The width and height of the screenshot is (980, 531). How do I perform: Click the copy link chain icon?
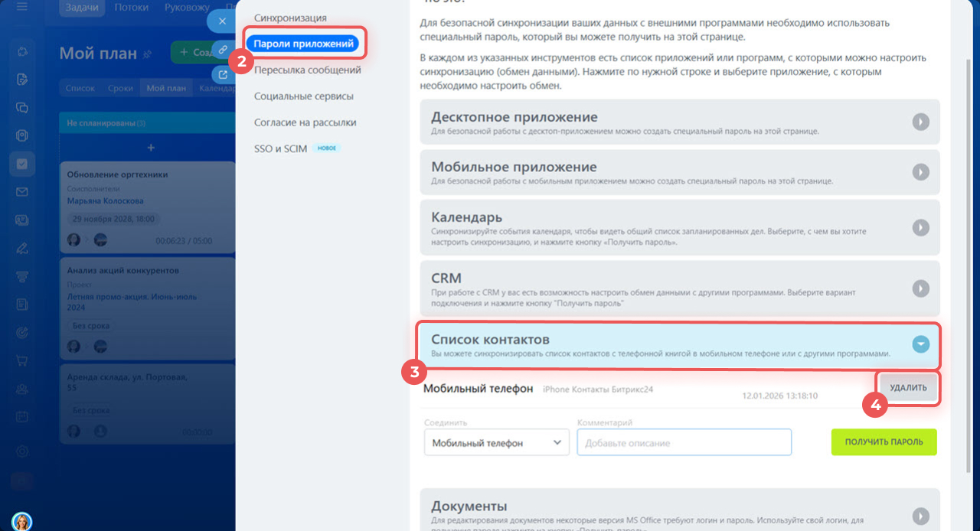(x=222, y=50)
